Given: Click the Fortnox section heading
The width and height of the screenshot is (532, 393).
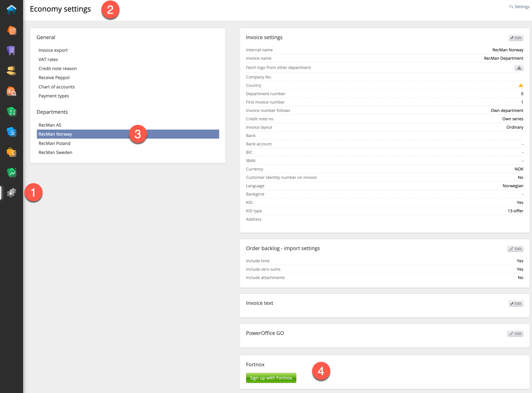Looking at the screenshot, I should (x=255, y=365).
